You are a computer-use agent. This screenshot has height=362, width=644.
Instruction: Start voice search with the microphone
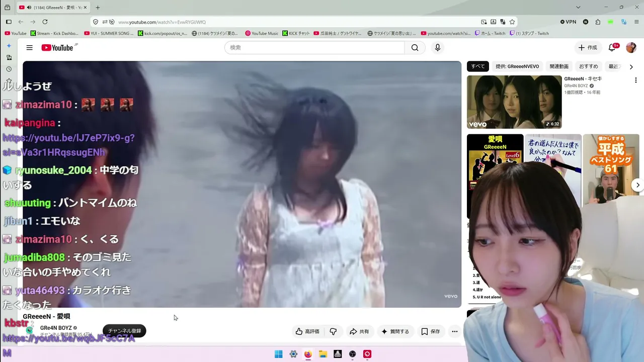(x=438, y=48)
